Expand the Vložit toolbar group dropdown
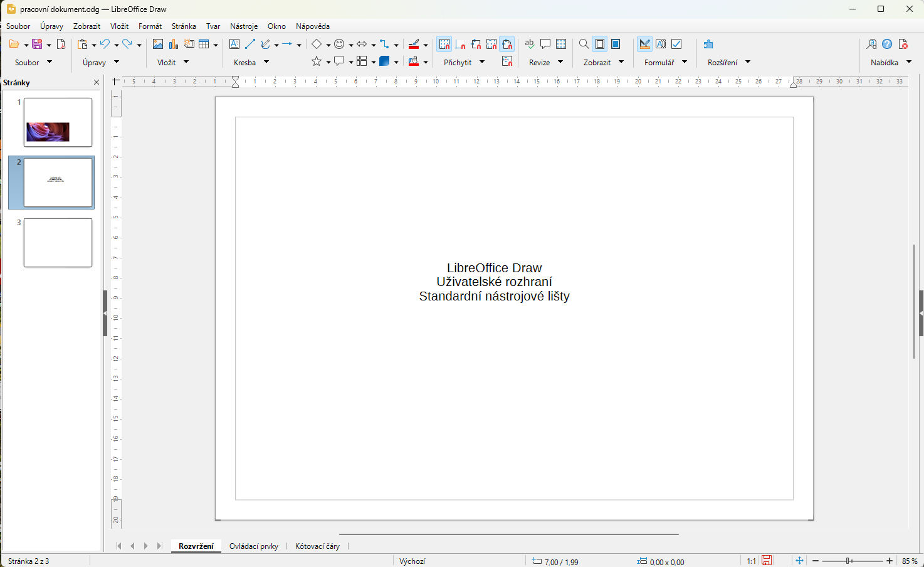 (186, 62)
